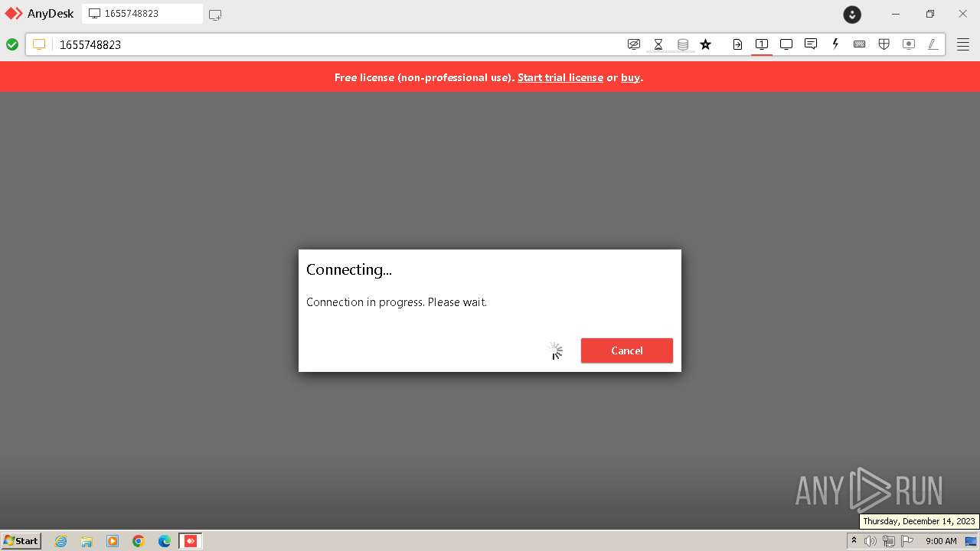Open display settings monitor icon
Image resolution: width=980 pixels, height=551 pixels.
pos(786,44)
